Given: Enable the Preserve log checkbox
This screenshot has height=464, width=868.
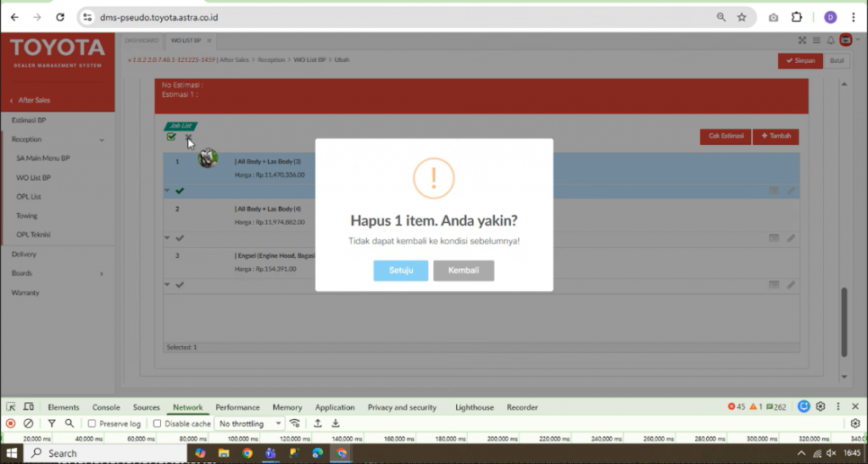Looking at the screenshot, I should click(92, 423).
